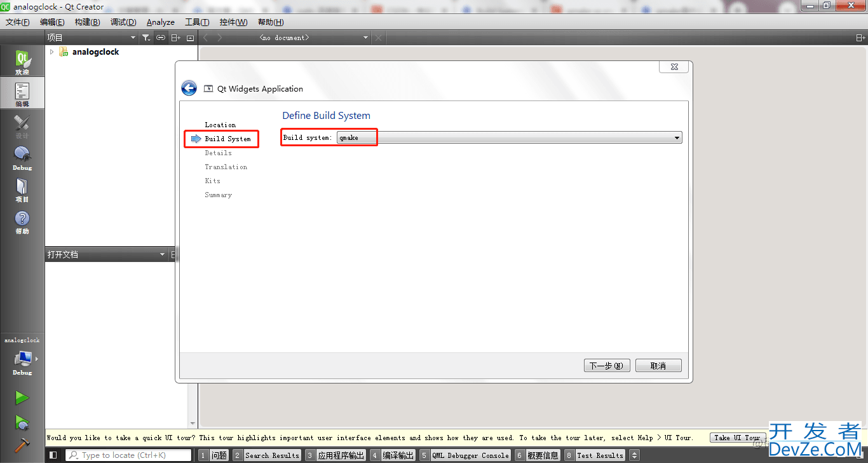Open the QML Debugger Console pane
868x463 pixels.
pos(465,455)
